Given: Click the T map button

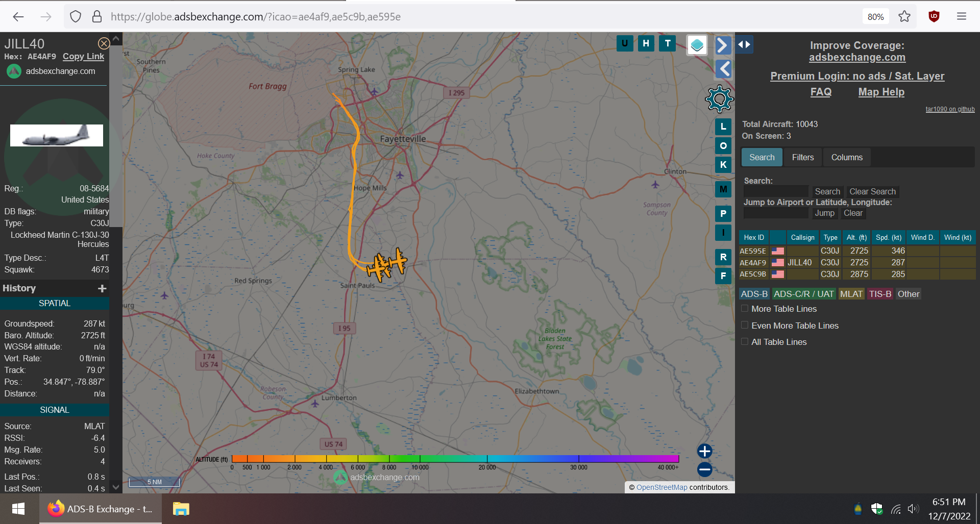Looking at the screenshot, I should coord(668,43).
